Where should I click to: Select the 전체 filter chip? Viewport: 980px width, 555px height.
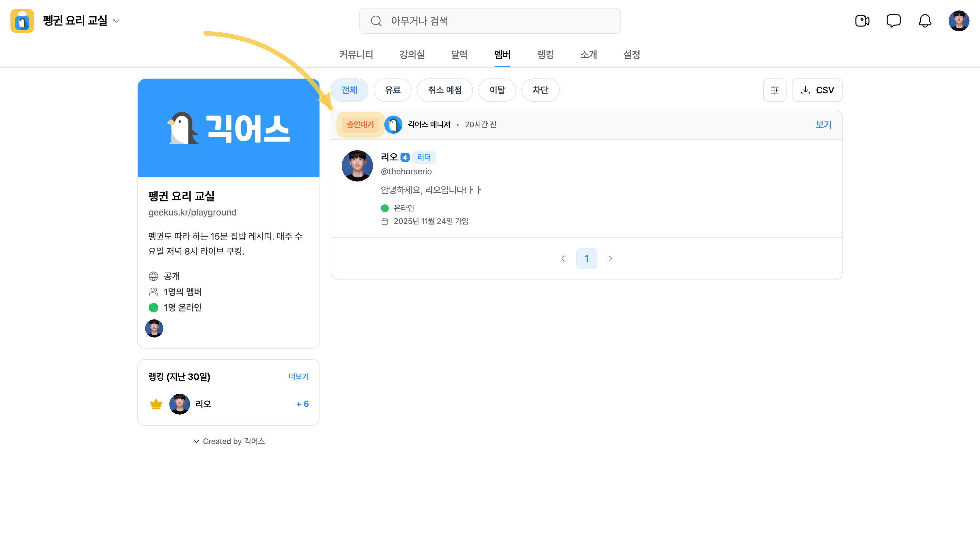click(349, 90)
